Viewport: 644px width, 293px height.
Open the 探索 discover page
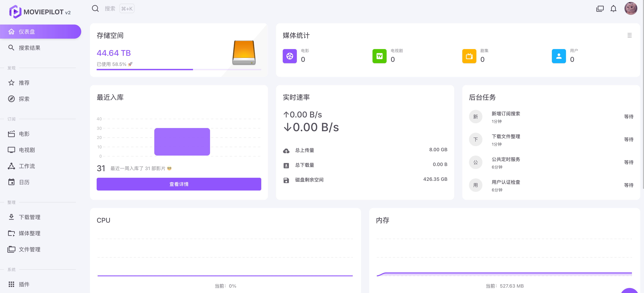[x=24, y=99]
